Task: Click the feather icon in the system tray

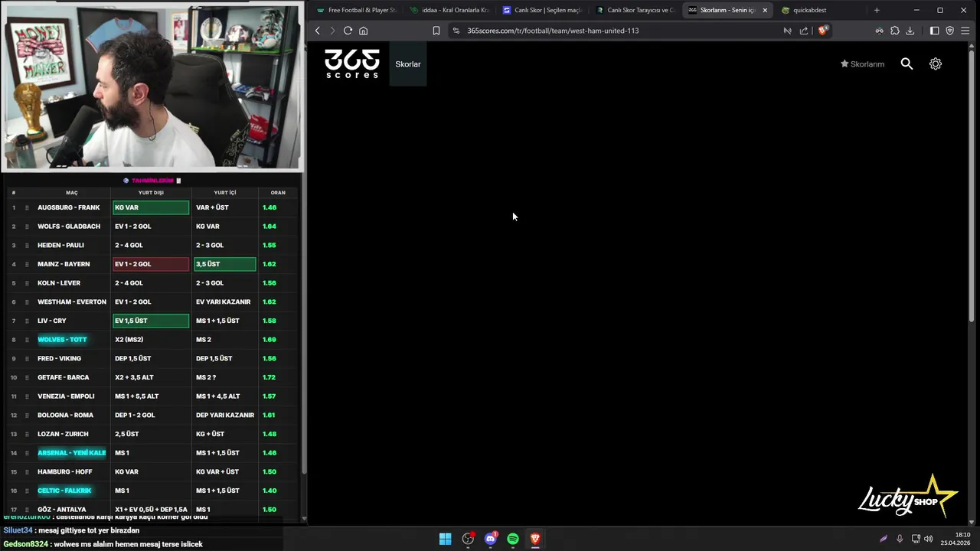Action: point(883,539)
